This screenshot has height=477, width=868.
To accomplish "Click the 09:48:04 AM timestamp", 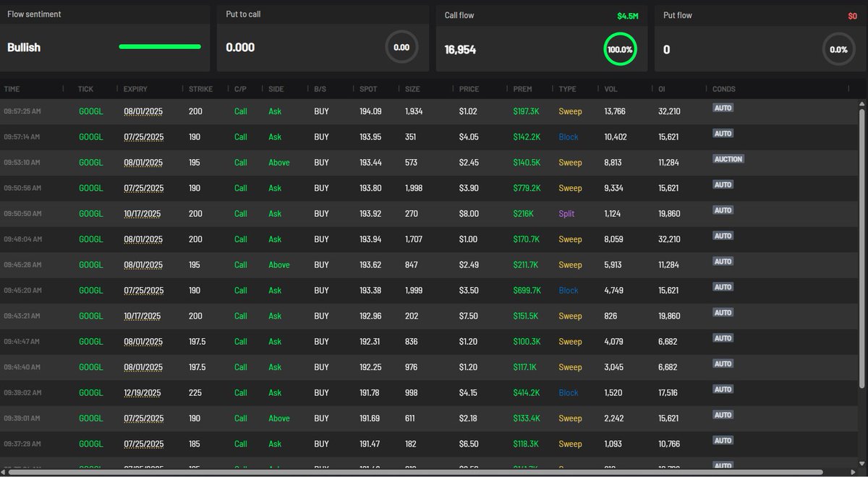I will [22, 239].
